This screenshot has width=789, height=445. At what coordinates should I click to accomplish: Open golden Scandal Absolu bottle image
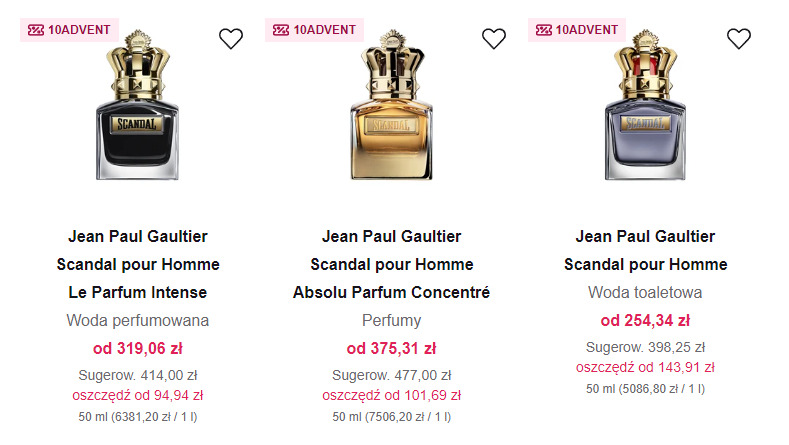(x=392, y=112)
